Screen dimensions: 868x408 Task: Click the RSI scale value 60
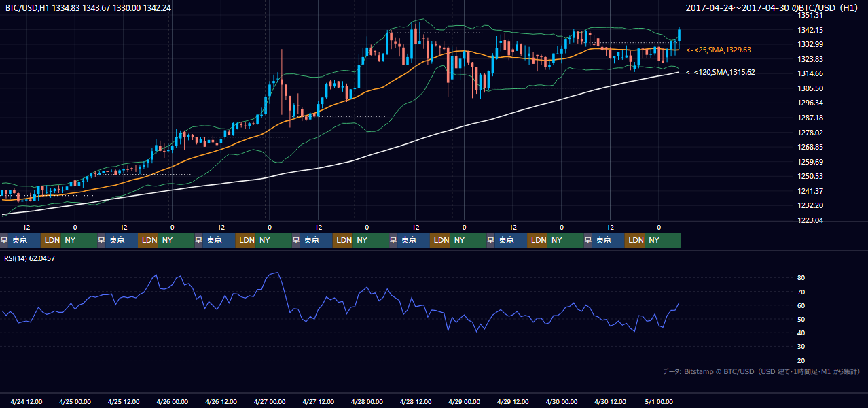click(801, 305)
